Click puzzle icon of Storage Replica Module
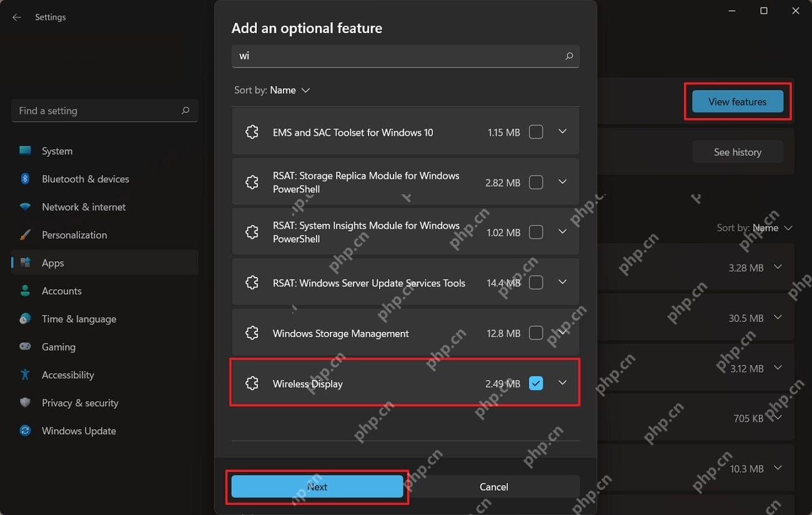This screenshot has width=812, height=515. (252, 182)
